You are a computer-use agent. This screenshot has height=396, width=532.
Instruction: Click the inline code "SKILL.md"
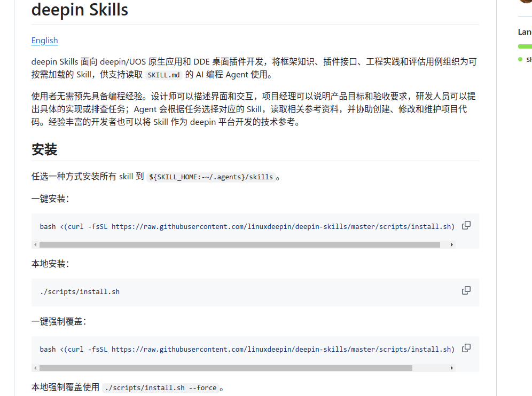pyautogui.click(x=163, y=75)
